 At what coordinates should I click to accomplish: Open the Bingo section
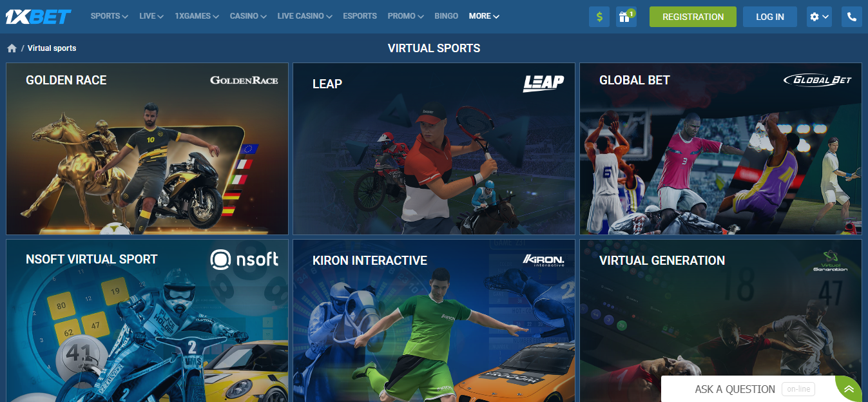[x=447, y=16]
